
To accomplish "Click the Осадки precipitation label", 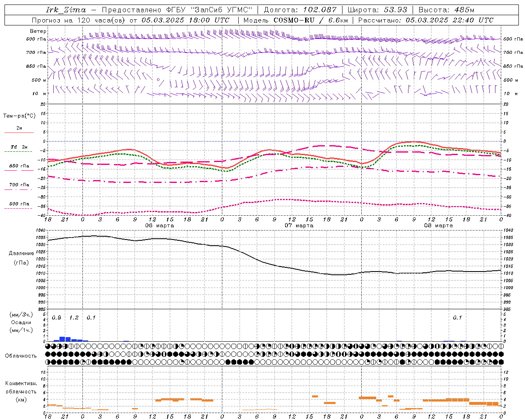I will click(x=21, y=322).
